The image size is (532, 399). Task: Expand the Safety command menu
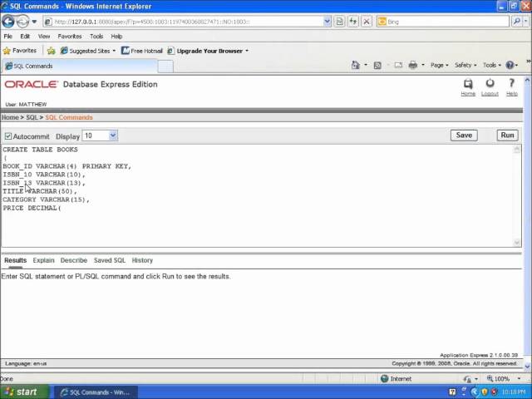click(x=465, y=65)
